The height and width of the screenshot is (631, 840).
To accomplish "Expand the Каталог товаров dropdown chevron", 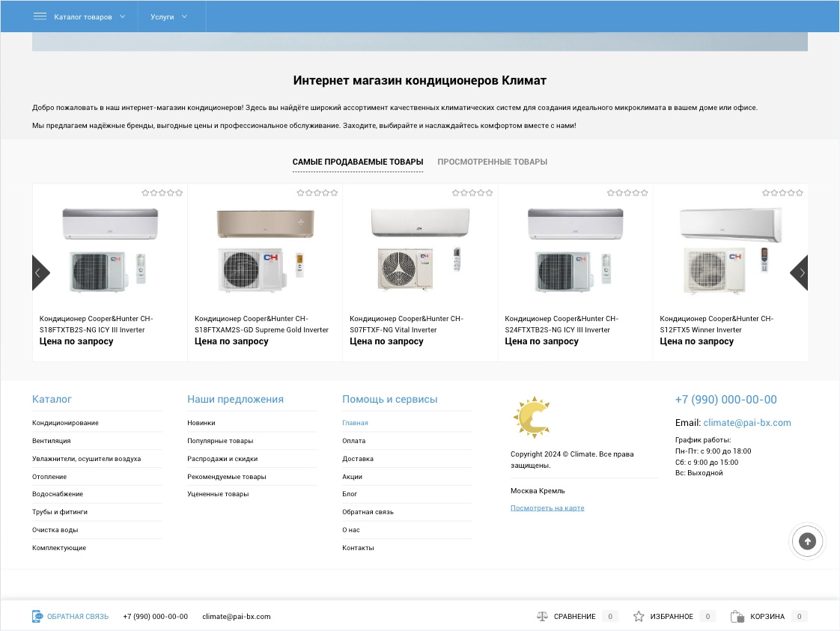I will [x=123, y=16].
